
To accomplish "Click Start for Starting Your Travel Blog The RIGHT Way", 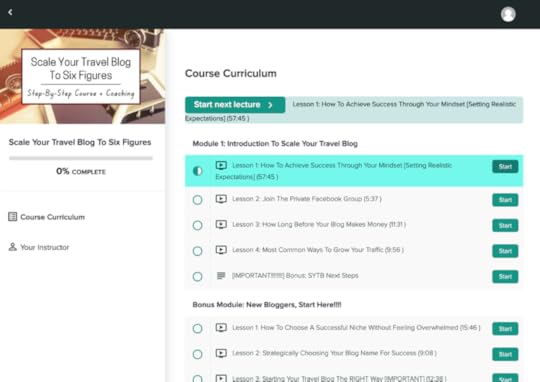I will [x=505, y=378].
